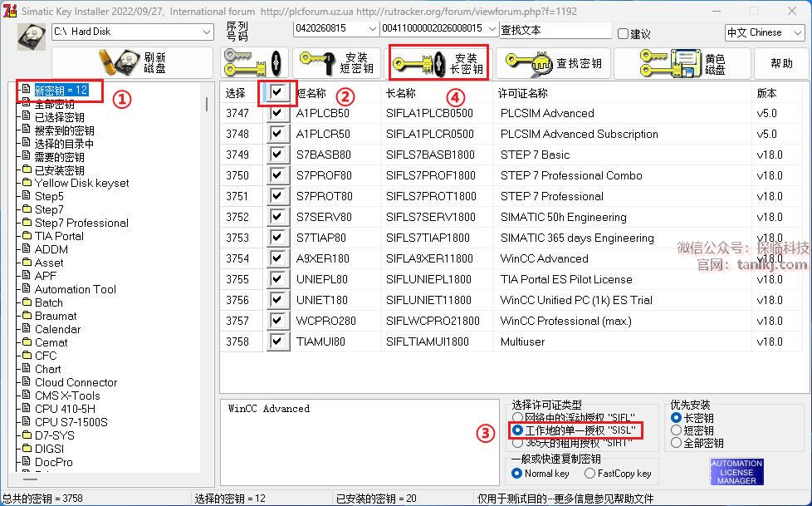
Task: Open the 中文 Chinese language dropdown
Action: pos(798,32)
